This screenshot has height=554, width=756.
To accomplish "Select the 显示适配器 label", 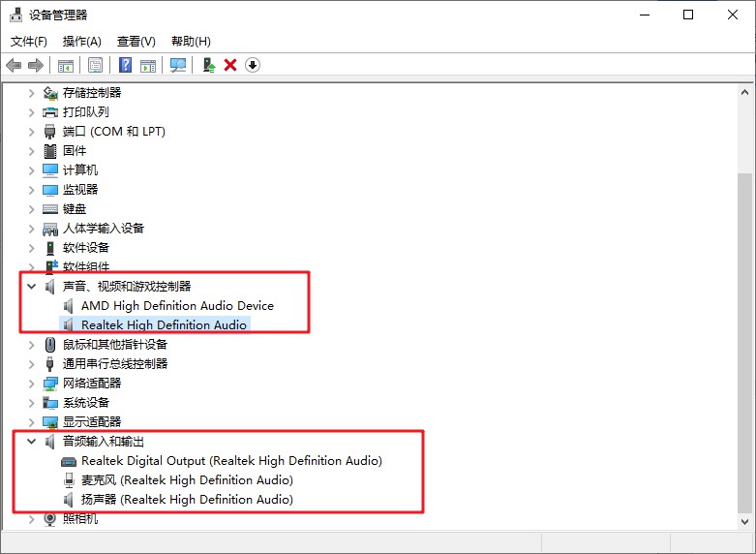I will tap(92, 421).
